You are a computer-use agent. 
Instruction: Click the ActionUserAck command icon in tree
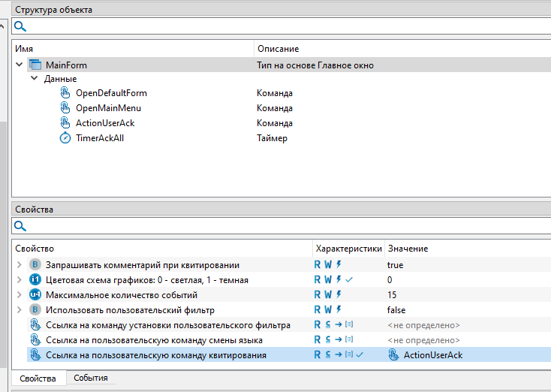coord(65,123)
